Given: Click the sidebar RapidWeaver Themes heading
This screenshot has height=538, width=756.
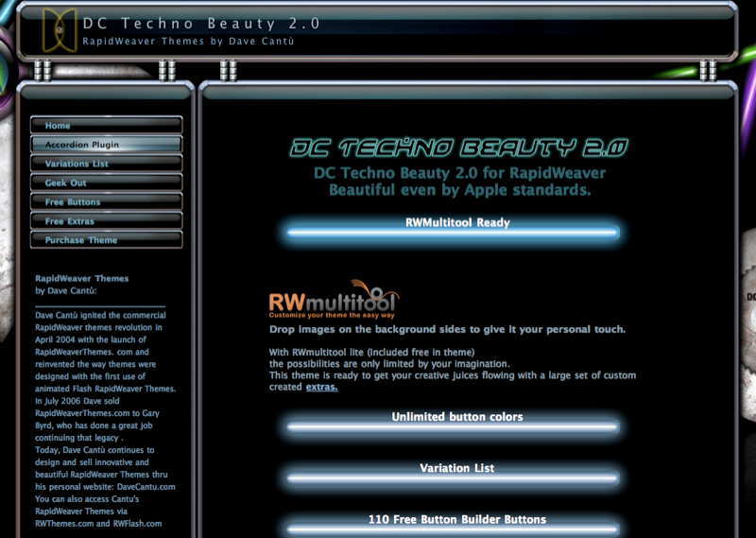Looking at the screenshot, I should (x=81, y=279).
